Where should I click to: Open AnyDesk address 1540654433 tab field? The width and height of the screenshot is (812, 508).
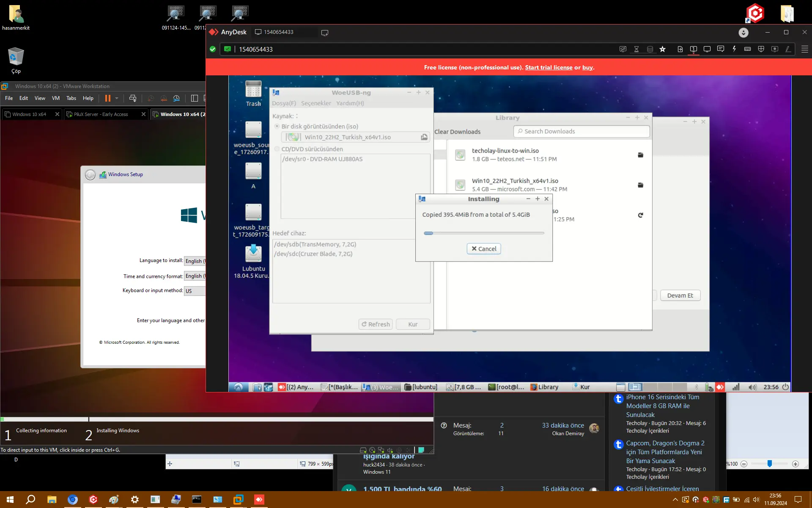(x=284, y=32)
